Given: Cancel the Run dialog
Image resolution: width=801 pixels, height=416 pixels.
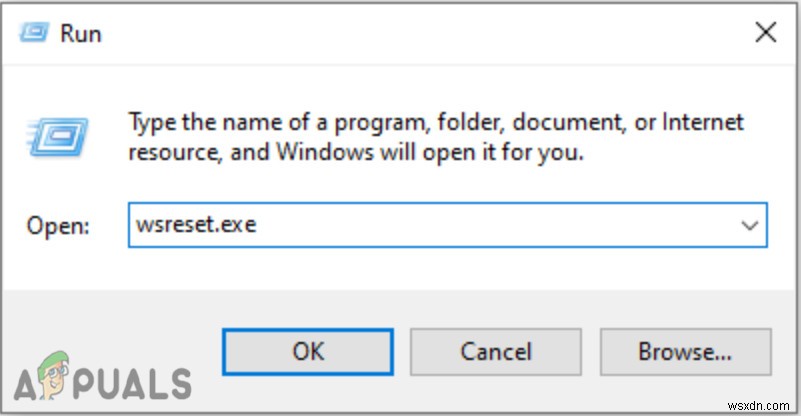Looking at the screenshot, I should point(496,352).
